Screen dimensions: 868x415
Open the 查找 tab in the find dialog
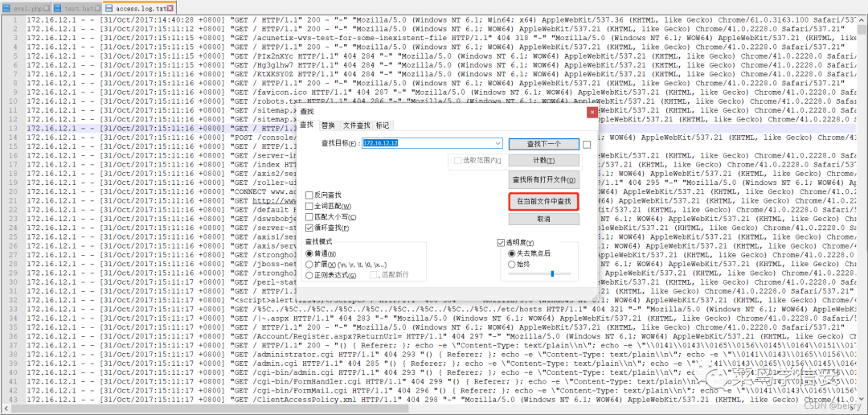pyautogui.click(x=307, y=125)
